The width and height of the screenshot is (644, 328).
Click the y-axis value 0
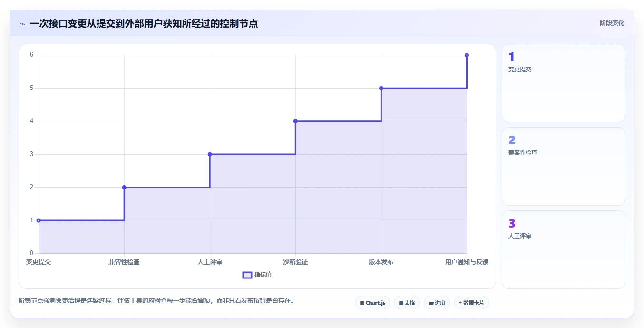(31, 253)
